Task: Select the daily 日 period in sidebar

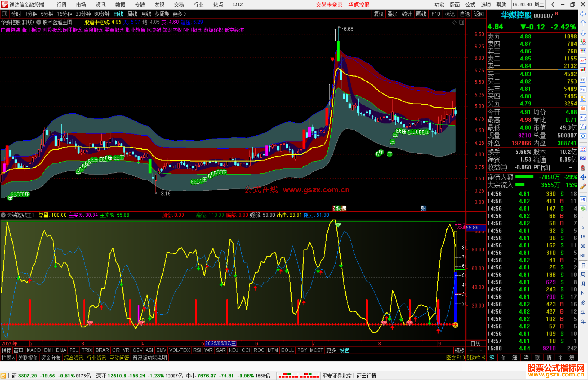Action: [x=583, y=265]
